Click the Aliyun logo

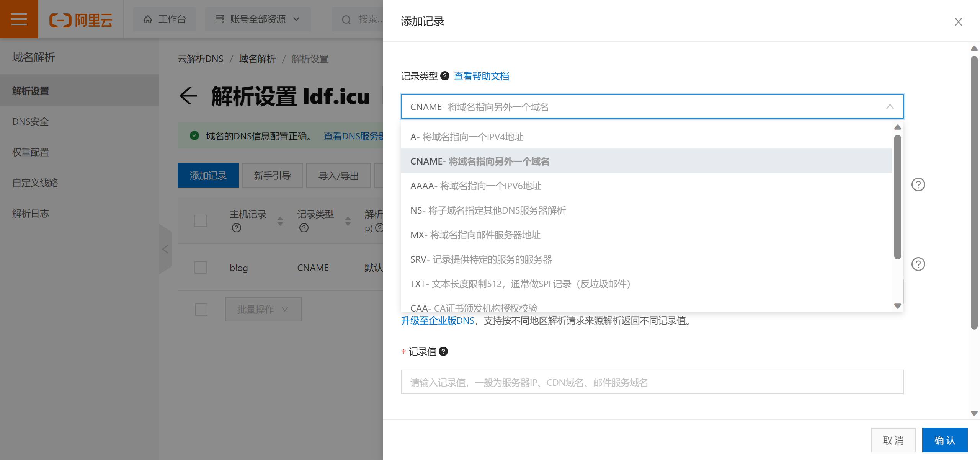click(x=81, y=20)
